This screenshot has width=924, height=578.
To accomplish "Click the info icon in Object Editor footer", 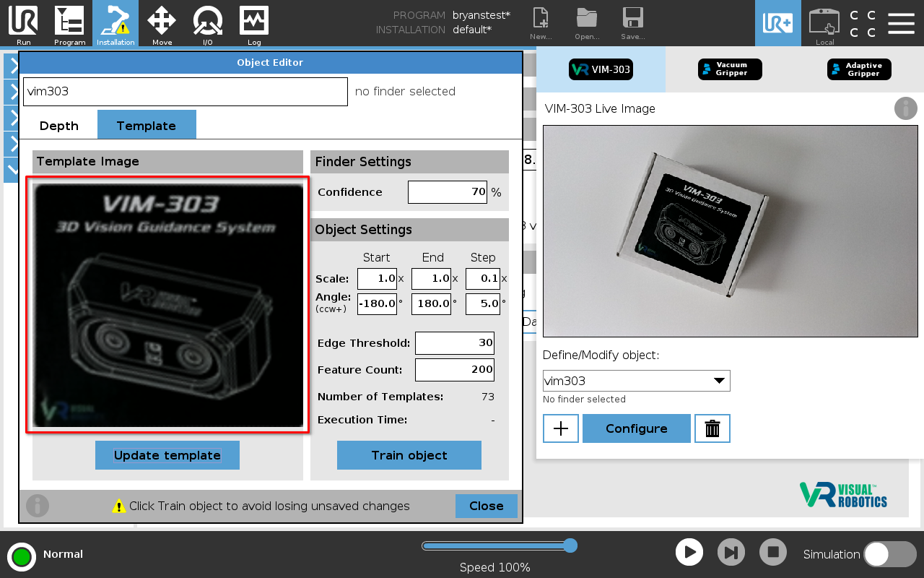I will [x=38, y=506].
